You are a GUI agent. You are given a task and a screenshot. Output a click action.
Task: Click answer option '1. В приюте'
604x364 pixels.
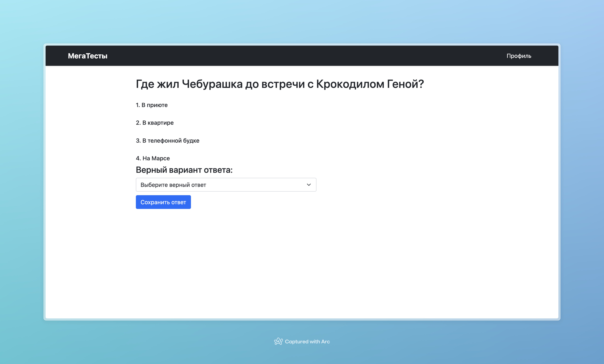pos(152,105)
